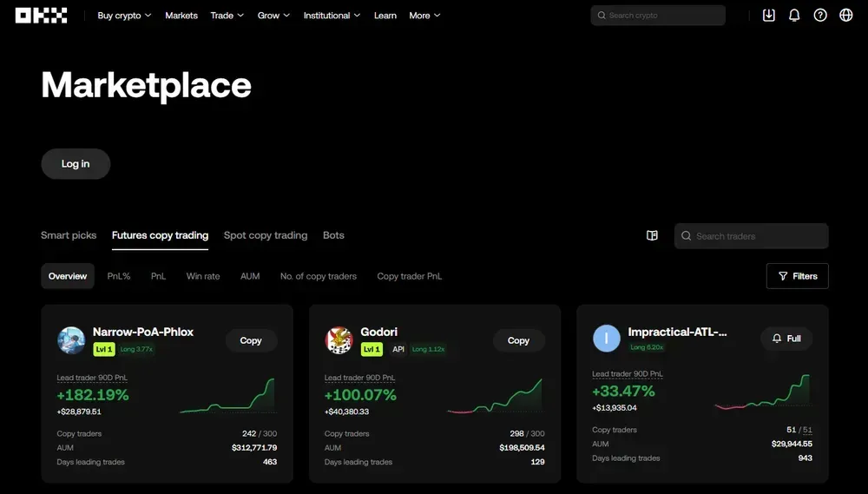This screenshot has height=494, width=868.
Task: Open Godori trader name
Action: coord(378,332)
